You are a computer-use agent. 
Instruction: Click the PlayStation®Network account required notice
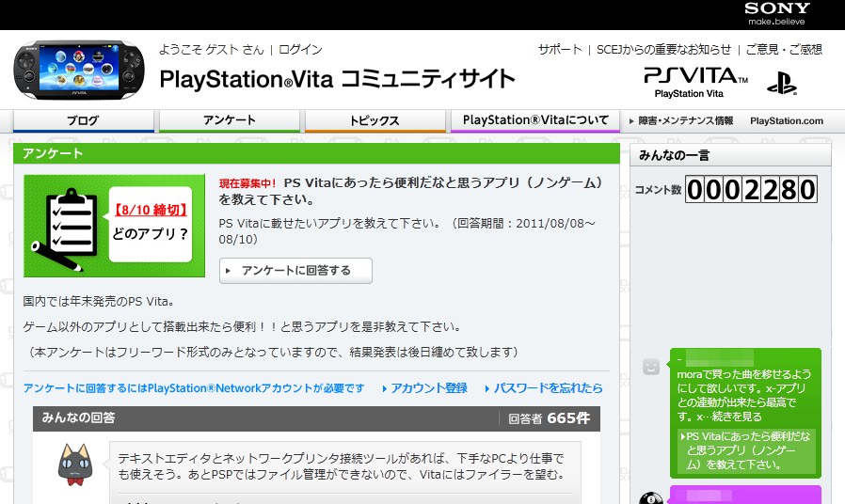click(194, 388)
